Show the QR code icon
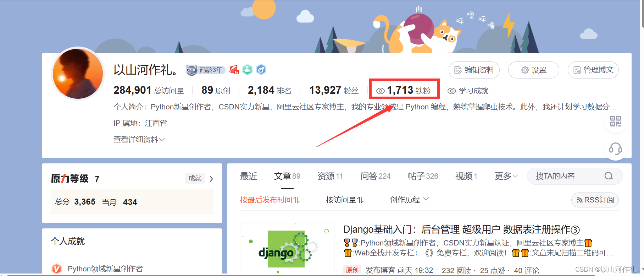The width and height of the screenshot is (644, 276). [616, 121]
